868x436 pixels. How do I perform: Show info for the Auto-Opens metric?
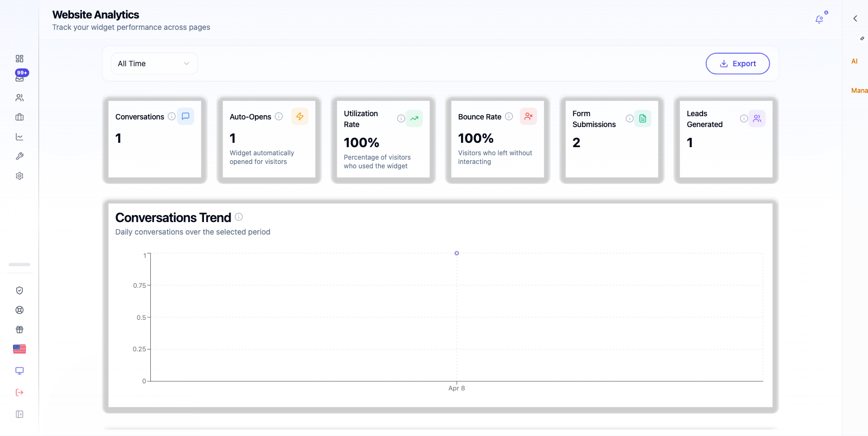279,116
